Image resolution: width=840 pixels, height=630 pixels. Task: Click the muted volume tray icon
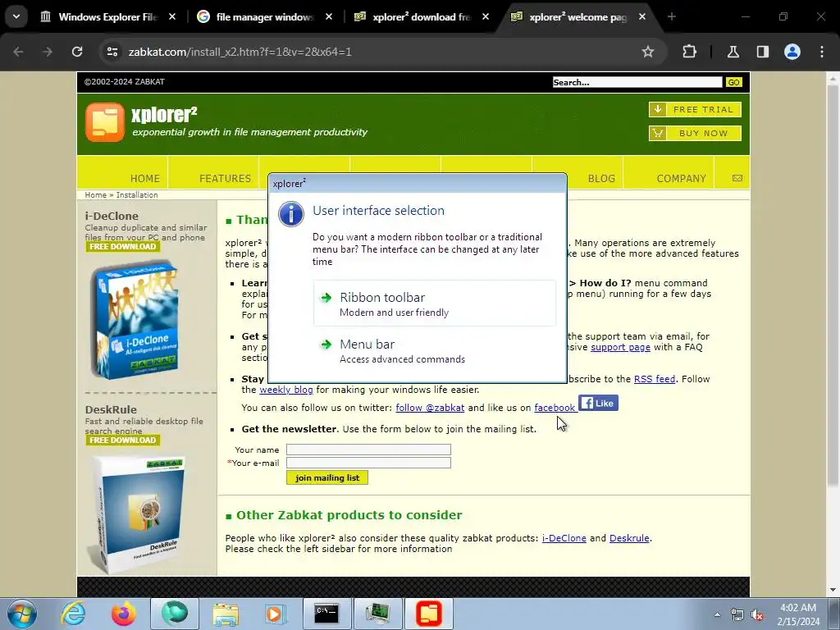(757, 615)
